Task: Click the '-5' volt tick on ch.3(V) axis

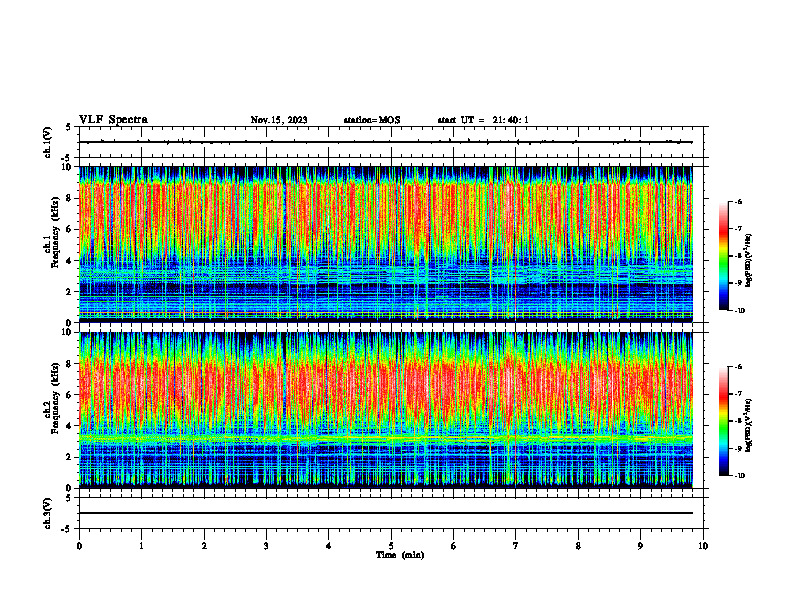Action: click(67, 529)
